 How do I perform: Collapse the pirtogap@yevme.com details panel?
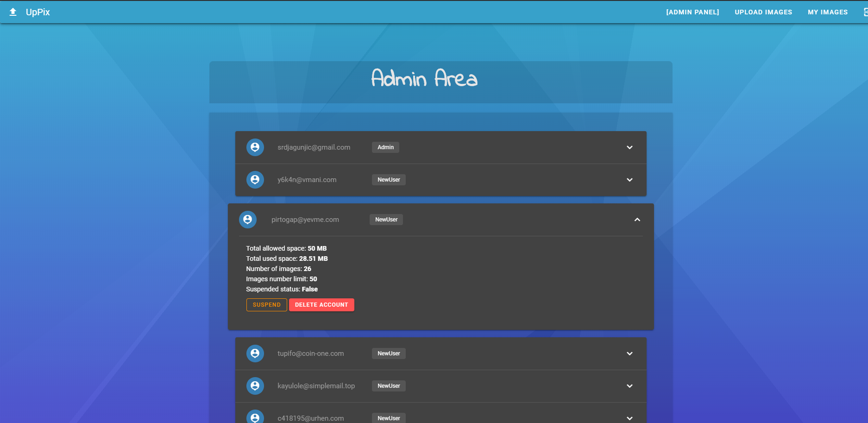pos(637,219)
